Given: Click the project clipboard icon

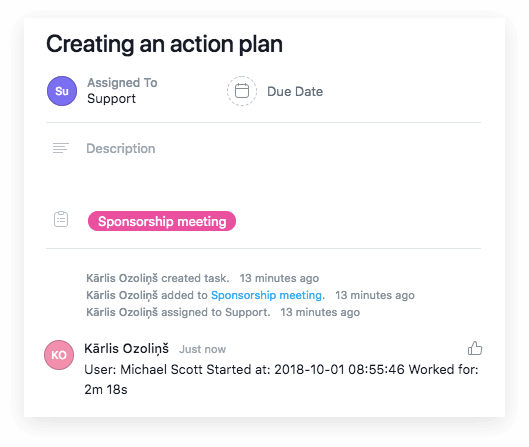Looking at the screenshot, I should click(x=61, y=219).
